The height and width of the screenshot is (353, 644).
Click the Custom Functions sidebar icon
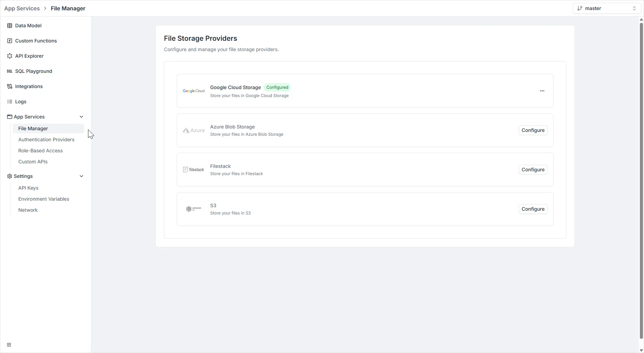pyautogui.click(x=10, y=41)
